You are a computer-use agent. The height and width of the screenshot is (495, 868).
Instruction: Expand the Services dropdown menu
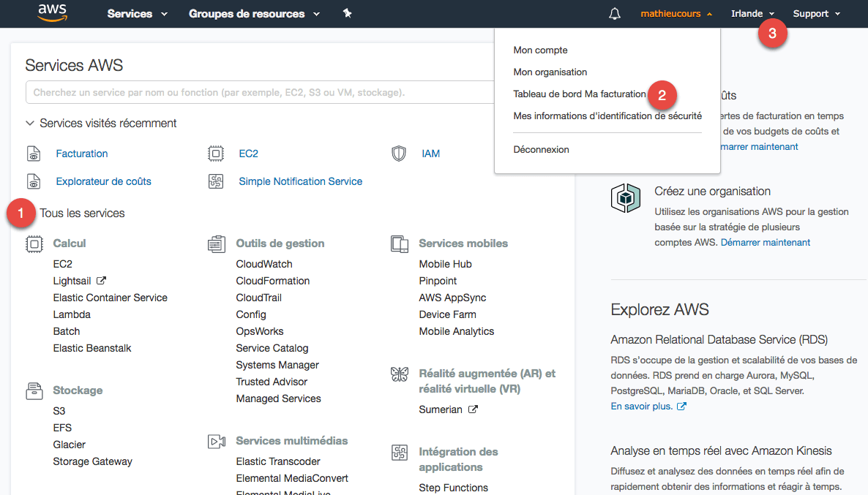(137, 14)
